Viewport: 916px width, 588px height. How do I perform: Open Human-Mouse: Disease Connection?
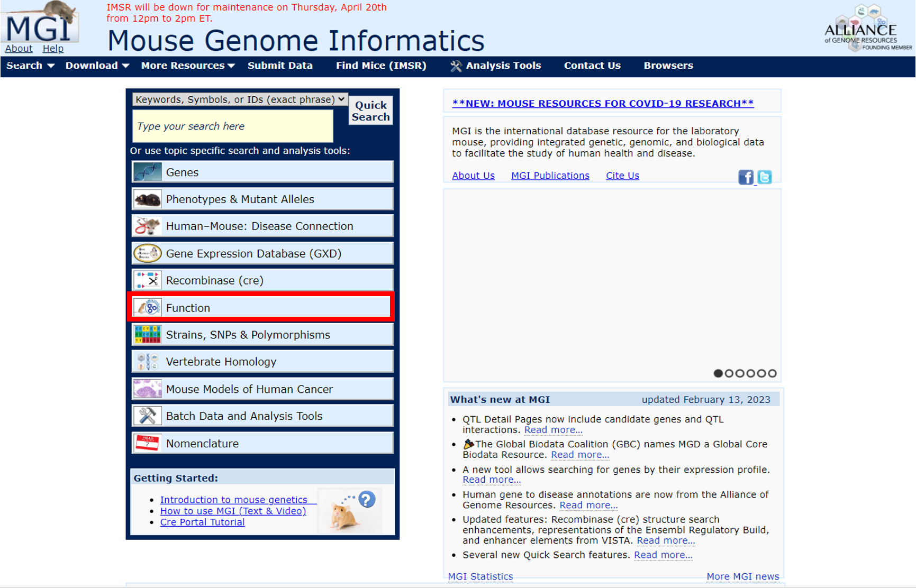tap(262, 226)
